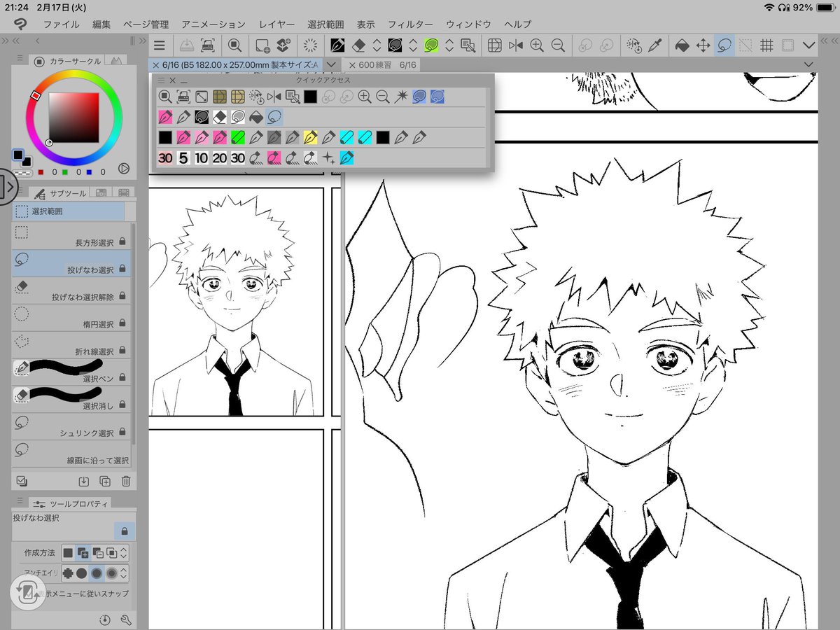Click the magic wand icon in Quick Access
The image size is (840, 630).
(x=401, y=97)
